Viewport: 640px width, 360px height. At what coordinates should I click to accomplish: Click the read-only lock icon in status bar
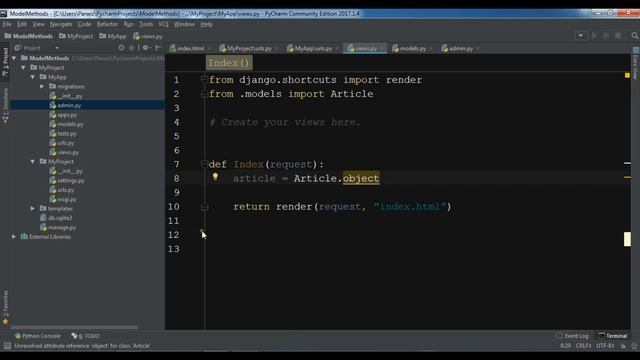(623, 346)
